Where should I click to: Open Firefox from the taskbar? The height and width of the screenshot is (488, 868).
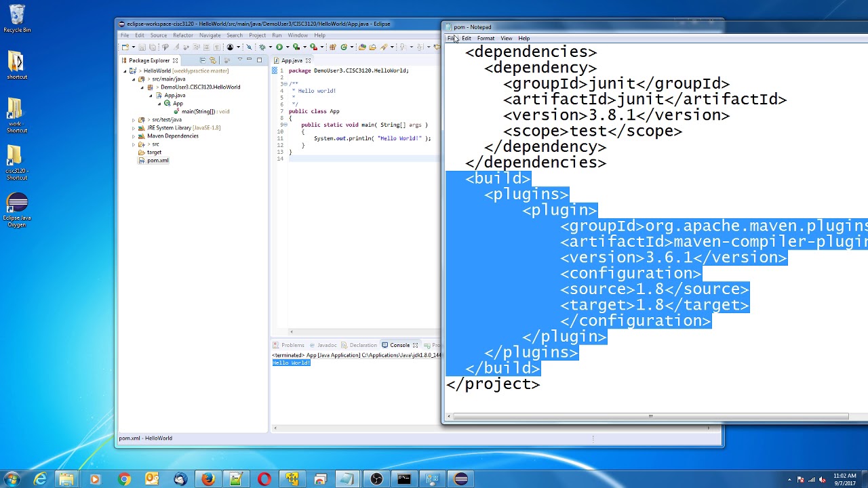coord(208,479)
